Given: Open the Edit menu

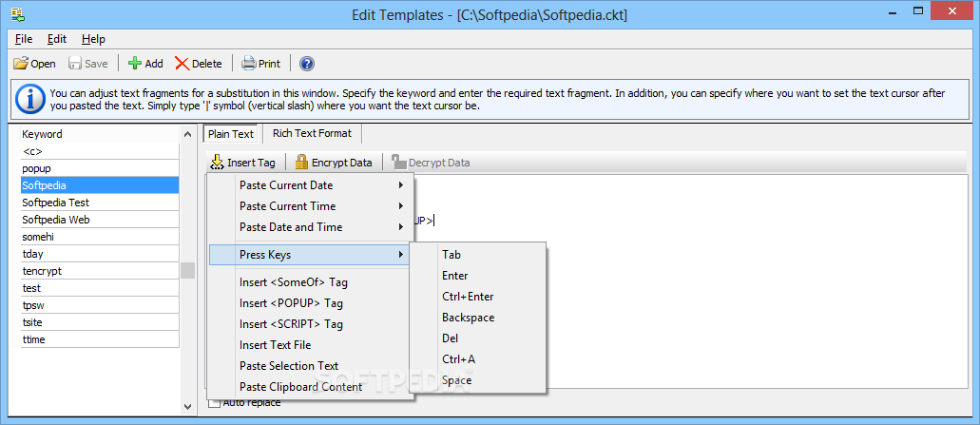Looking at the screenshot, I should (x=57, y=39).
